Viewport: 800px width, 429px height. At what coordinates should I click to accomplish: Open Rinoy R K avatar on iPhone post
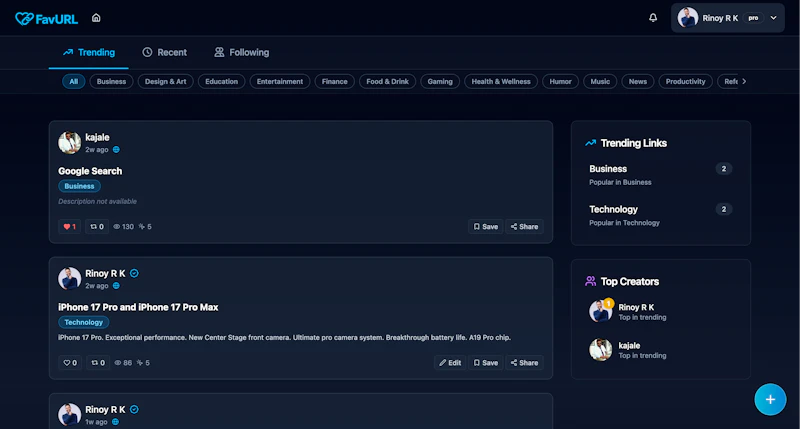69,279
